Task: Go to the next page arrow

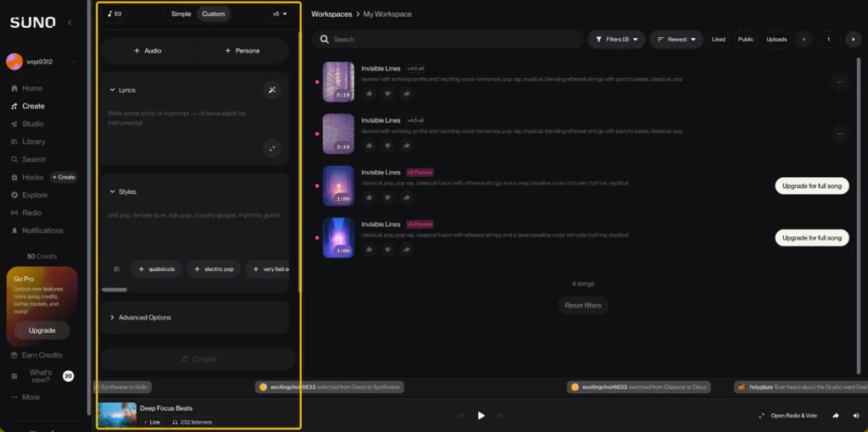Action: coord(854,39)
